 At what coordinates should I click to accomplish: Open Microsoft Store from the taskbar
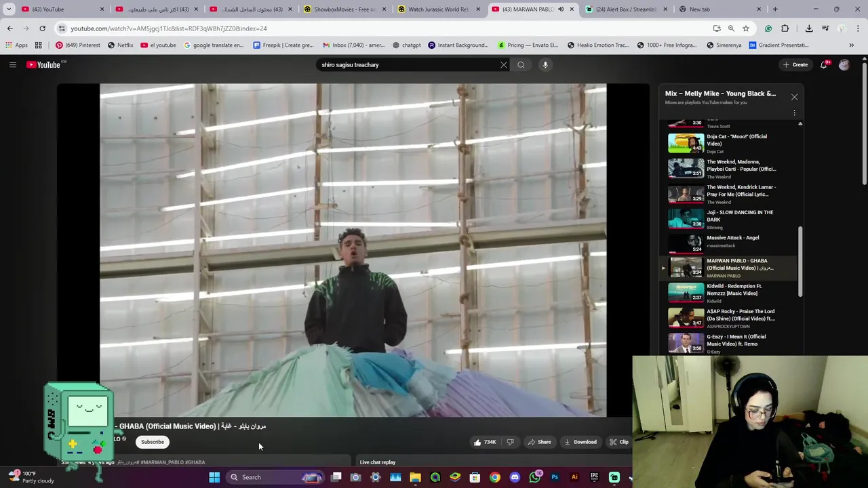click(475, 477)
